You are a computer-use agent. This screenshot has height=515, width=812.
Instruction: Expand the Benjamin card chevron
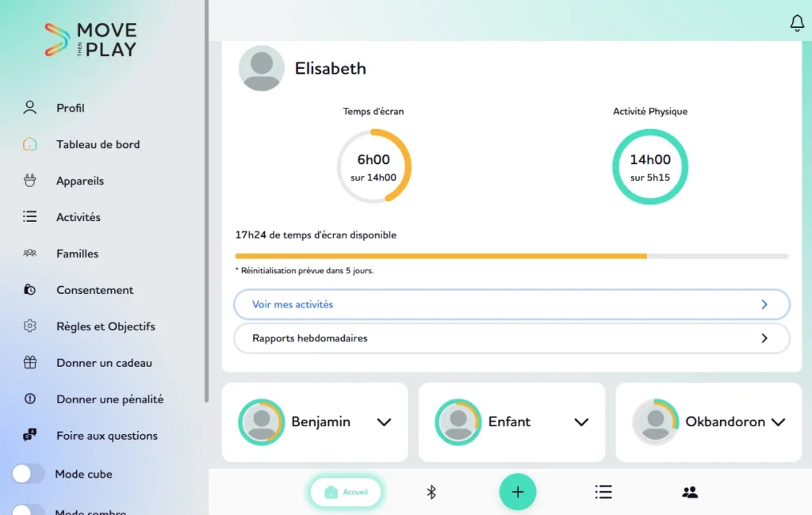[x=385, y=422]
